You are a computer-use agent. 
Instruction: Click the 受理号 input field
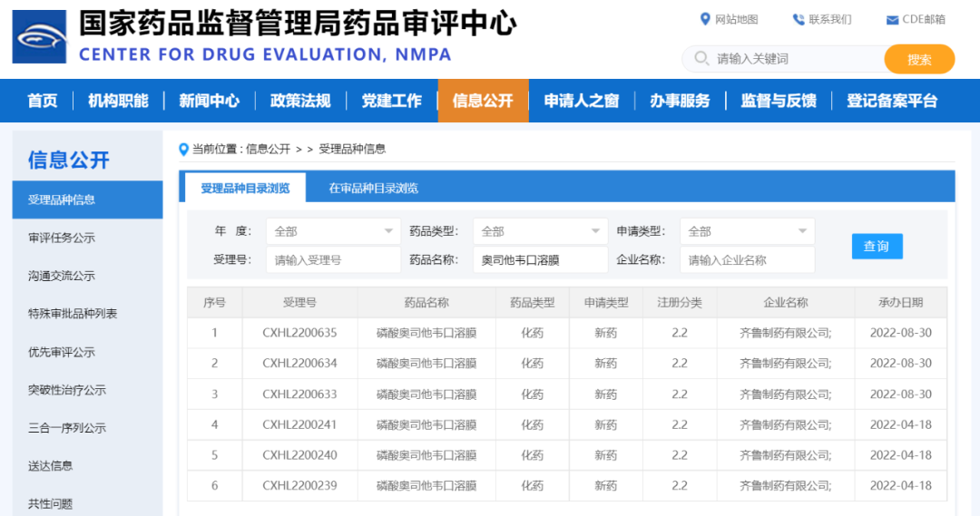(x=333, y=260)
